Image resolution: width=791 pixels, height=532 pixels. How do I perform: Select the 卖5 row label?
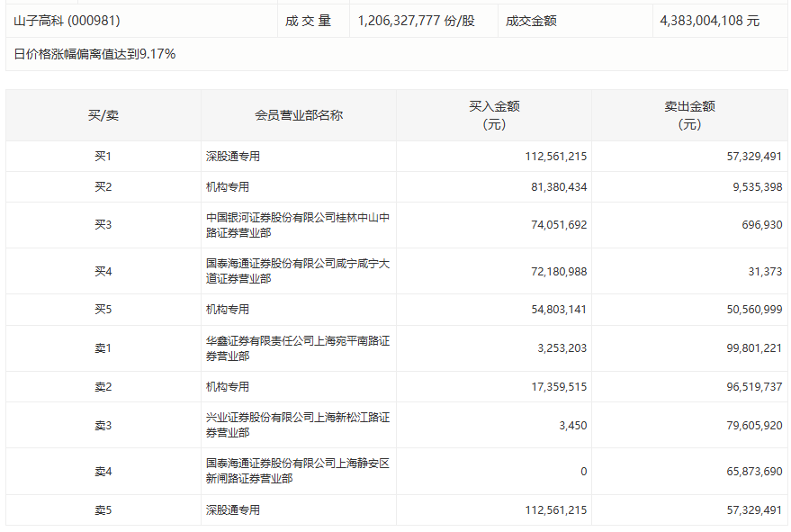[103, 510]
